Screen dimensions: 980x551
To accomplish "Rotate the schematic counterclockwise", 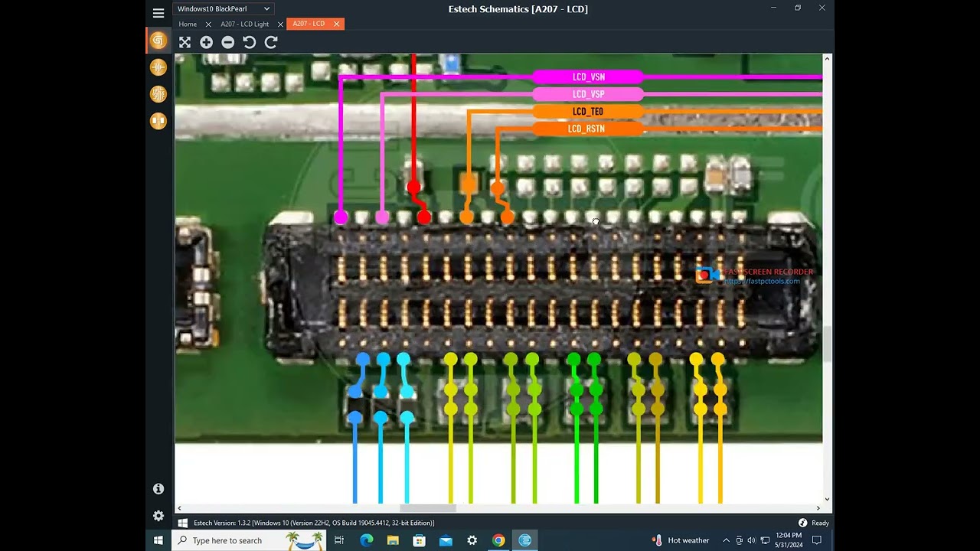I will click(249, 43).
